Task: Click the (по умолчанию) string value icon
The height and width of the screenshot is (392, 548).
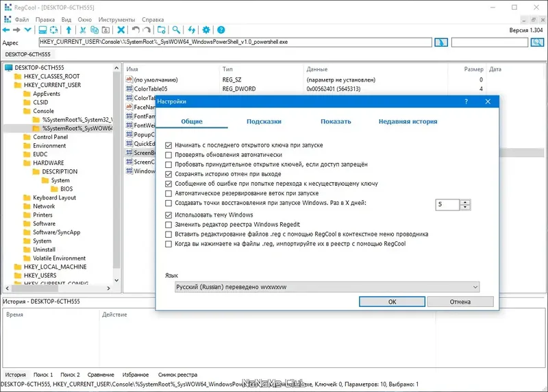Action: pos(129,79)
